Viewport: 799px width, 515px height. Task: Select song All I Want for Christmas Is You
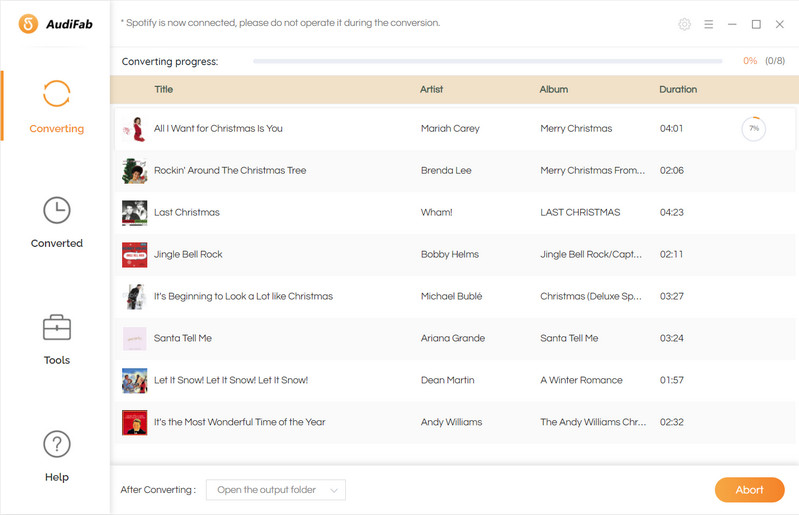click(x=218, y=128)
